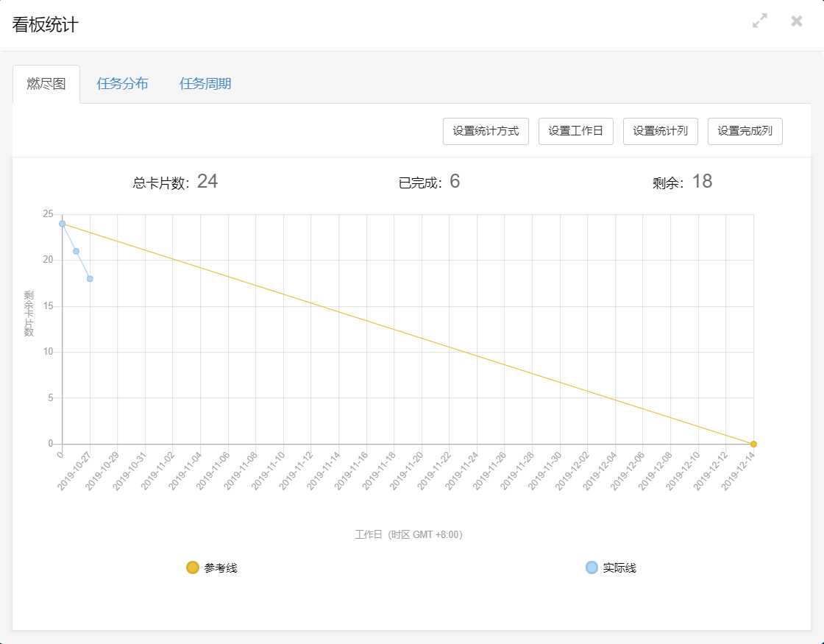This screenshot has height=644, width=824.
Task: Click the first actual-line data point at 24
Action: point(63,224)
